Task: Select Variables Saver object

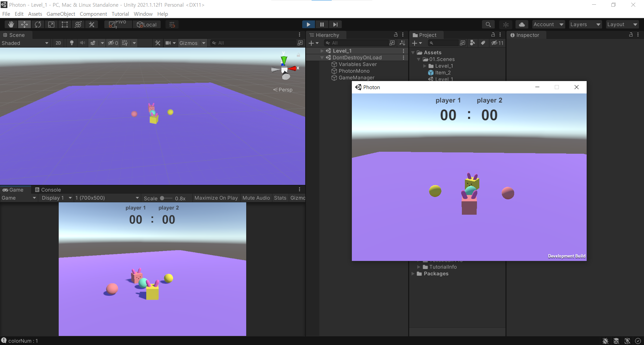Action: pos(358,64)
